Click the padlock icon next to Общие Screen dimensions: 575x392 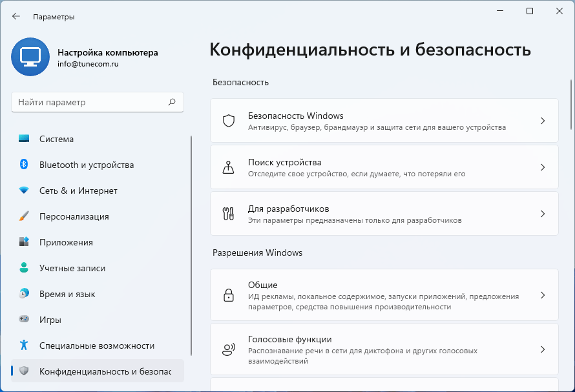[228, 296]
